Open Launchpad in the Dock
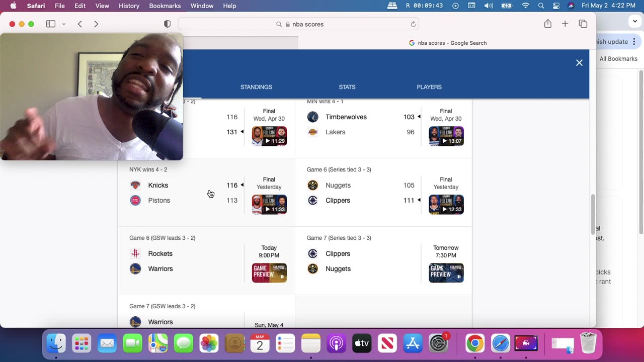 (x=82, y=343)
